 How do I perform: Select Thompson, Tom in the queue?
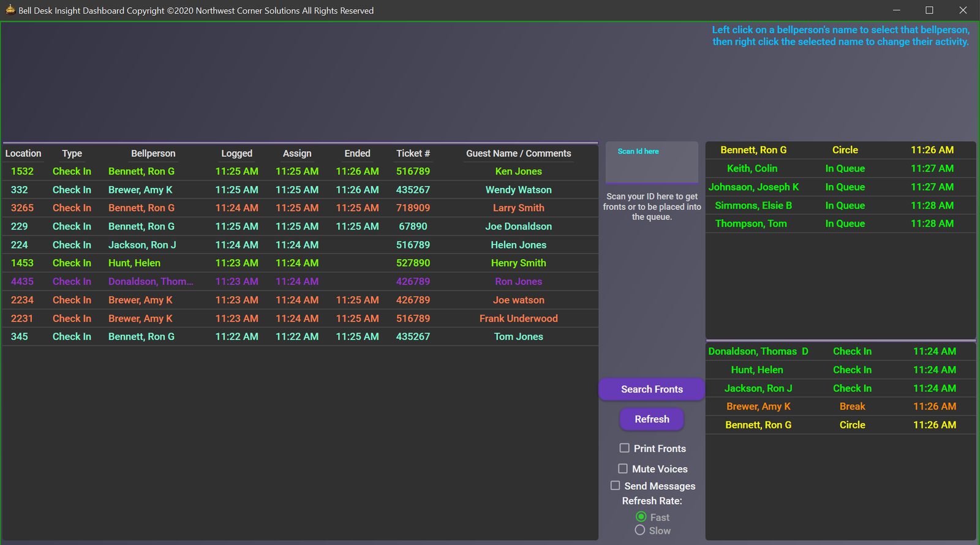(751, 224)
